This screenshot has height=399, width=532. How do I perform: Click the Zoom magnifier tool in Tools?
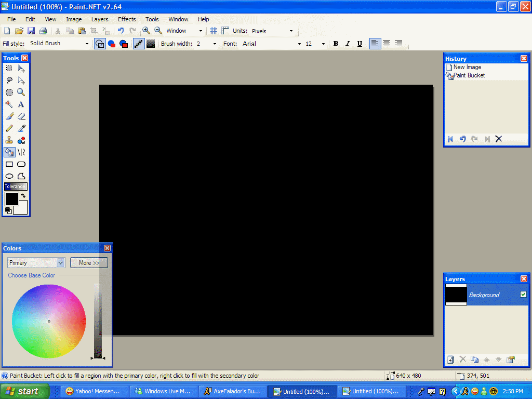(x=21, y=92)
